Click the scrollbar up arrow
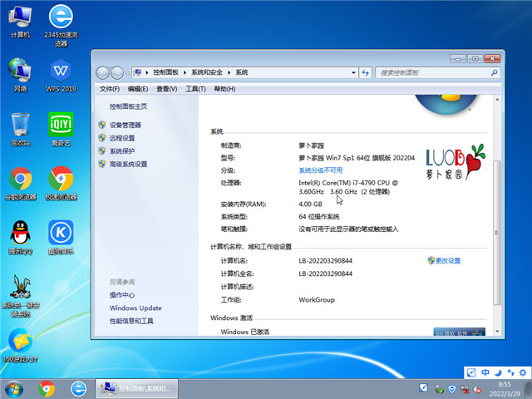 click(497, 100)
